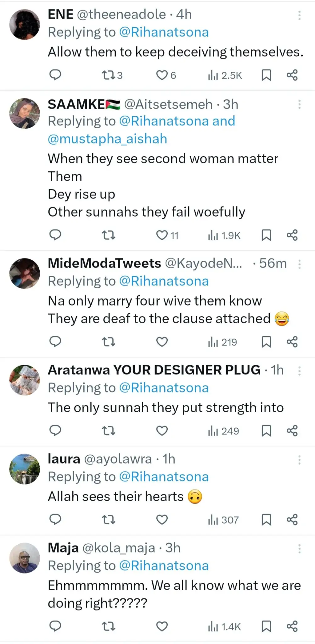This screenshot has height=644, width=315.
Task: Open three-dot menu on SAAMKE's tweet
Action: coord(299,104)
